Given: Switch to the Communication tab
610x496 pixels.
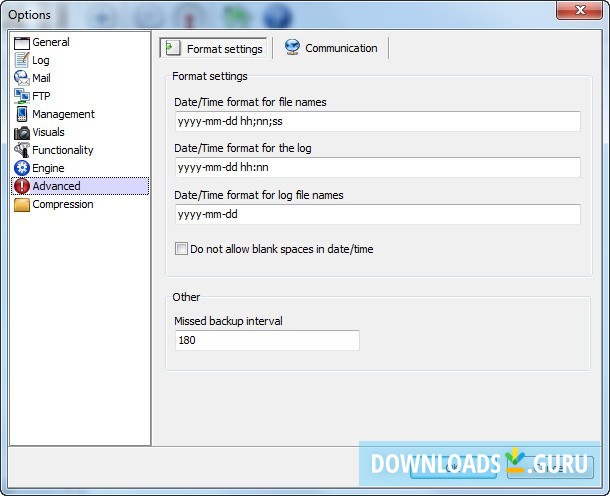Looking at the screenshot, I should coord(331,48).
